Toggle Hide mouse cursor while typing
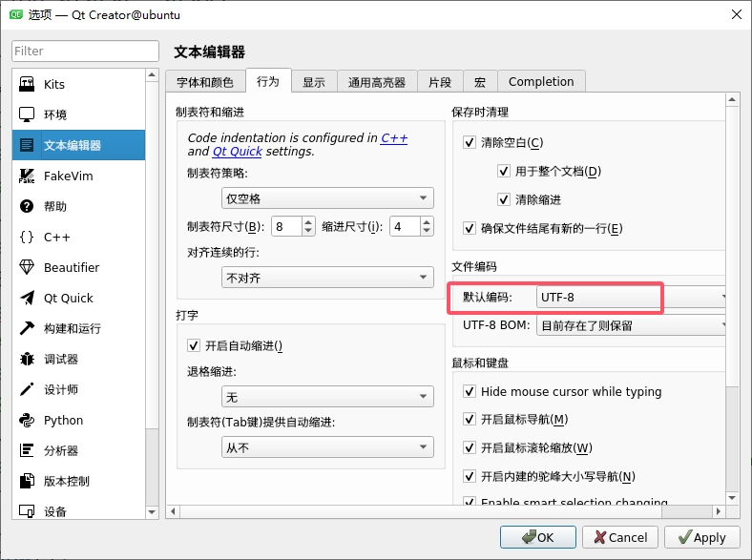752x560 pixels. tap(469, 392)
